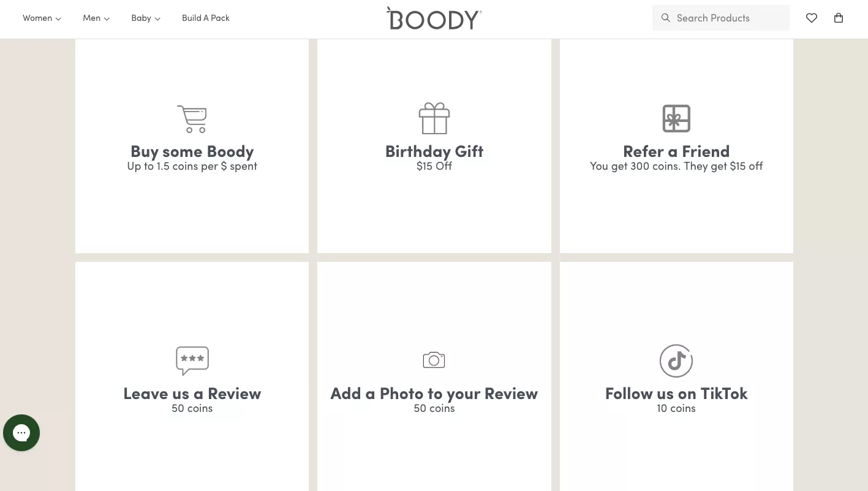Select the Follow us on TikTok heading
Screen dimensions: 868x491
click(x=676, y=394)
